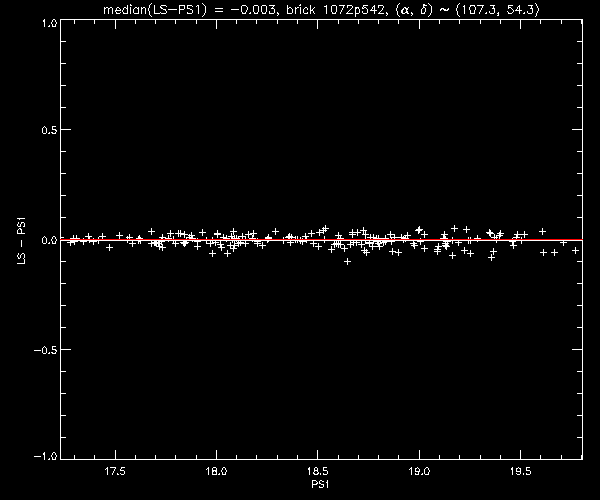The height and width of the screenshot is (500, 600).
Task: Click y-axis tick label 1.0
Action: tap(49, 23)
